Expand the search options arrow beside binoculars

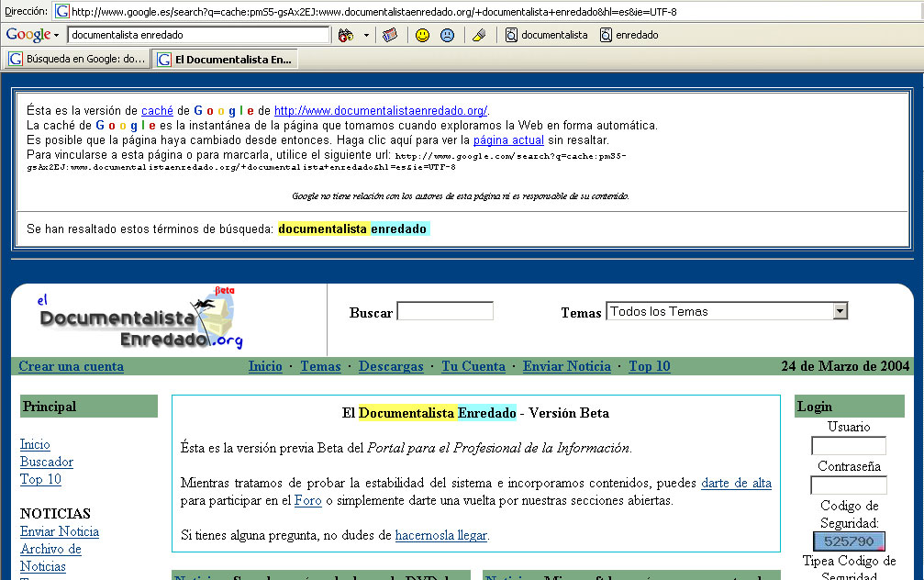click(x=366, y=36)
